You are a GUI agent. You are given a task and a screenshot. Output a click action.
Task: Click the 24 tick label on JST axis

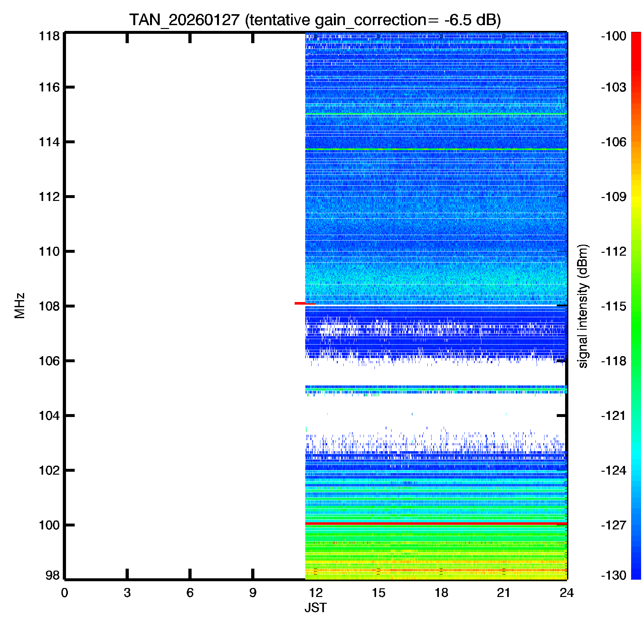(x=567, y=593)
